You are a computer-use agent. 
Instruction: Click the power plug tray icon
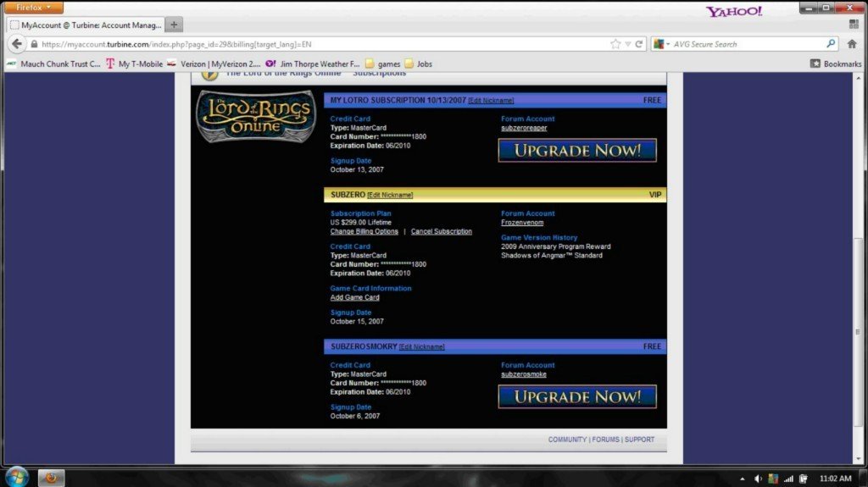tap(804, 479)
